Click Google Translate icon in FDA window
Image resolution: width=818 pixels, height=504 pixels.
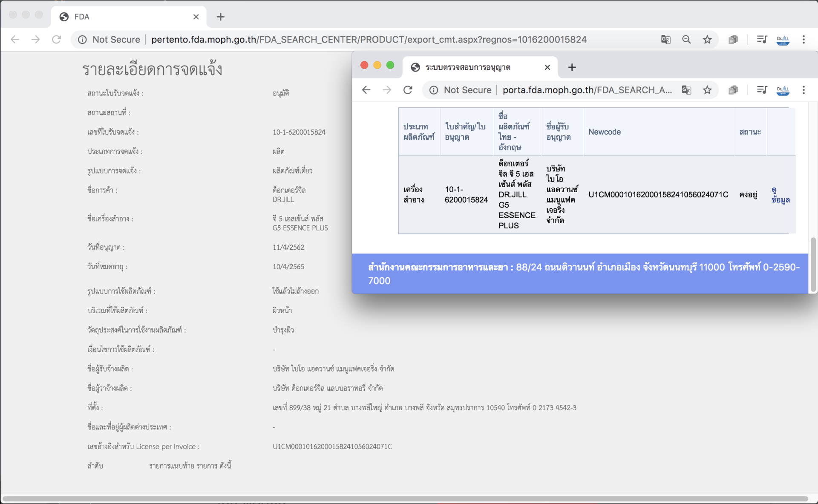tap(665, 40)
